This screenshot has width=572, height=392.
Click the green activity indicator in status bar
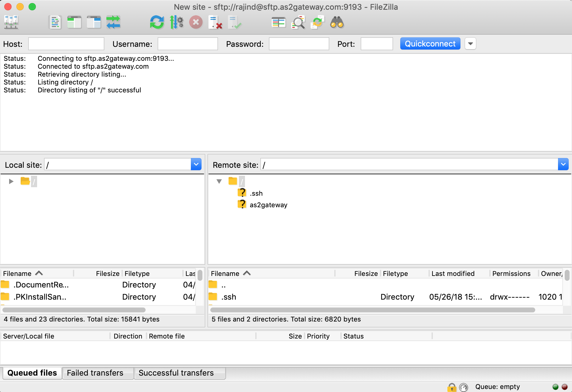[x=556, y=387]
